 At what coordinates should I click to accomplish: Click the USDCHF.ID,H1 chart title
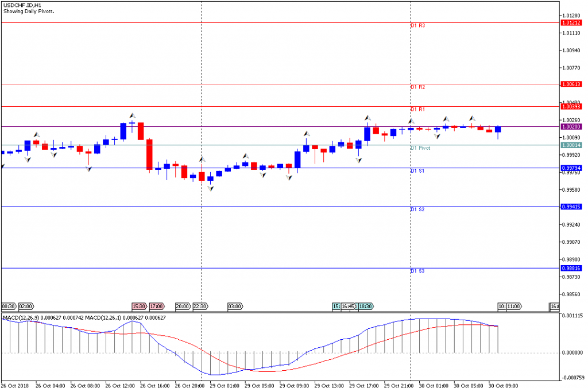22,5
